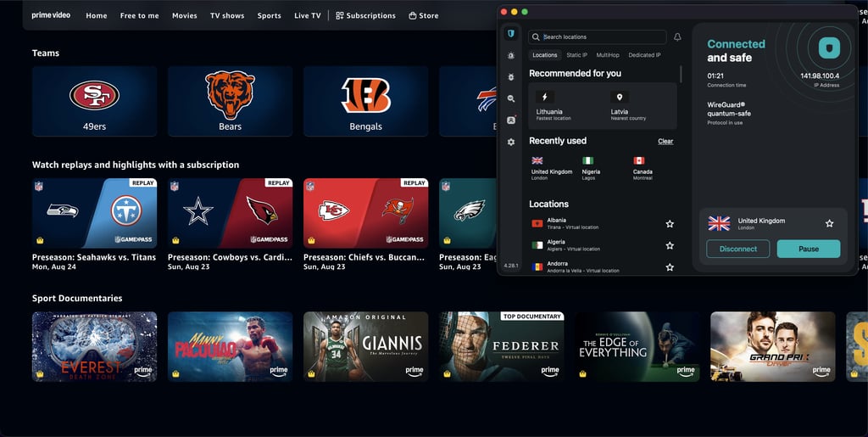
Task: Open the 49ers team card
Action: 94,101
